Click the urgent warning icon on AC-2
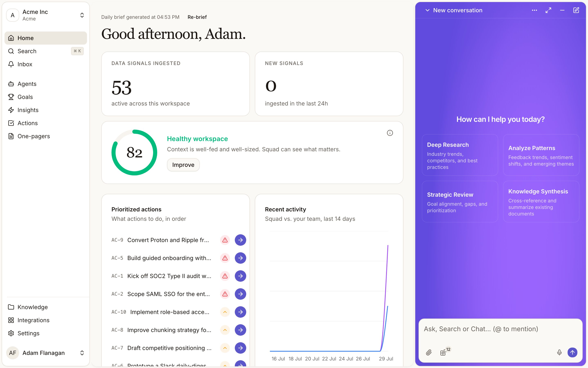 [225, 294]
